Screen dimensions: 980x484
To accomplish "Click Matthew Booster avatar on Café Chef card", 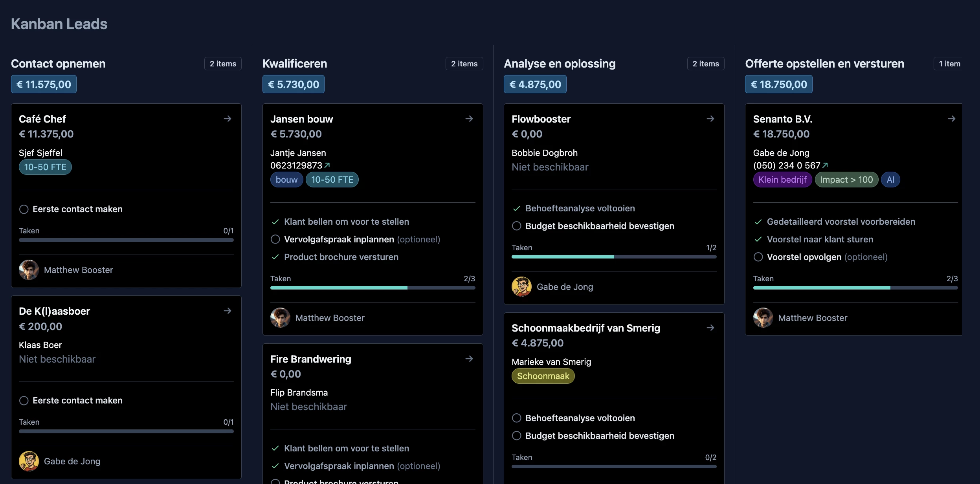I will point(29,270).
